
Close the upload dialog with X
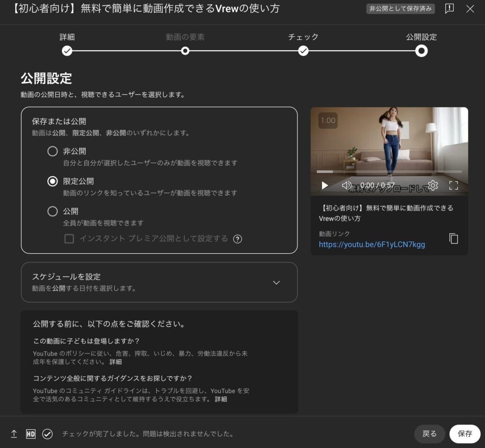pos(470,9)
